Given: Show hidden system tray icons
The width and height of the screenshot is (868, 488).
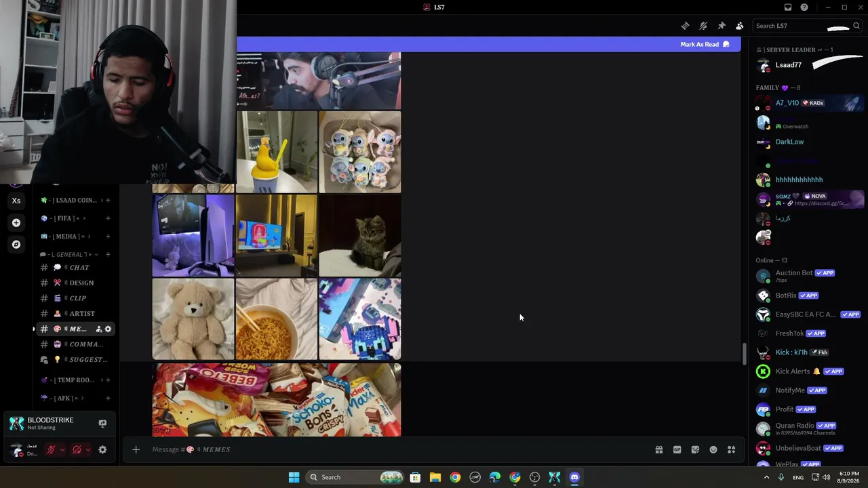Looking at the screenshot, I should point(767,477).
